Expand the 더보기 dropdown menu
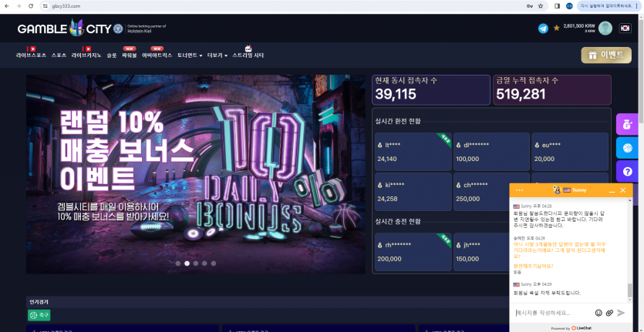Image resolution: width=644 pixels, height=332 pixels. 217,55
